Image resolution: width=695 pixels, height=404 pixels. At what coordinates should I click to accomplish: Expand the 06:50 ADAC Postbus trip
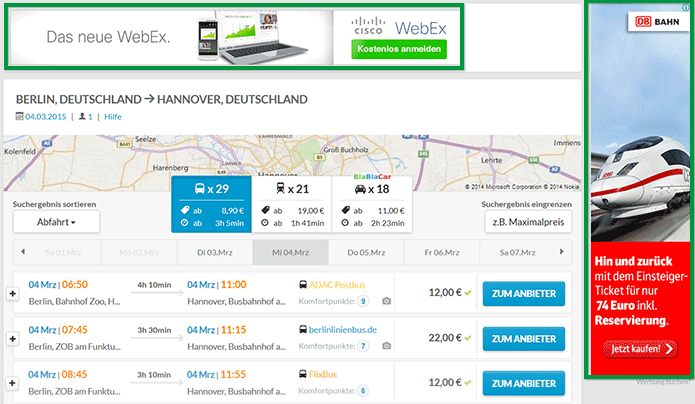point(13,293)
